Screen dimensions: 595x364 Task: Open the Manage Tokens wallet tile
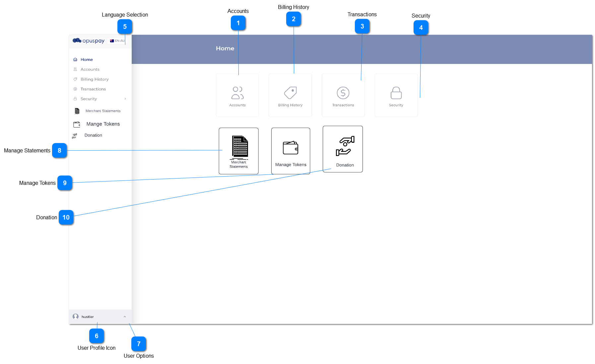(x=291, y=151)
